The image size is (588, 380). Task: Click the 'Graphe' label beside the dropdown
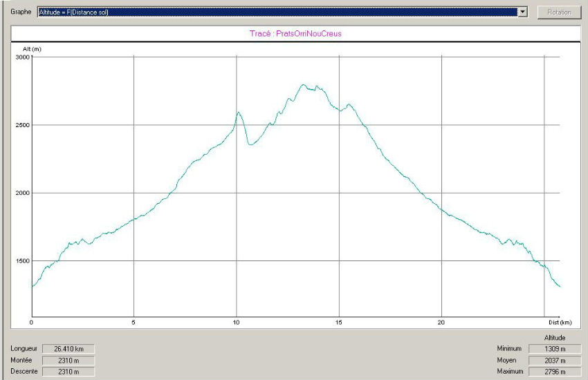click(21, 12)
